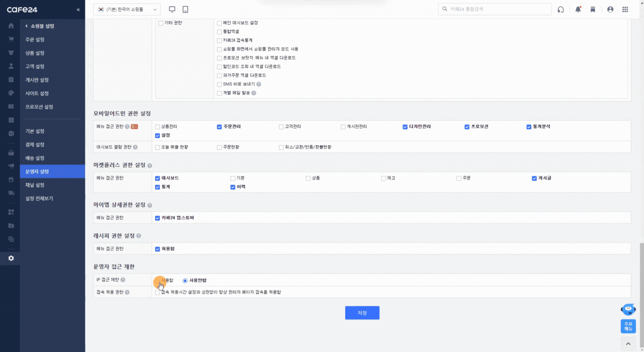Check the 개별 메일 발송 checkbox

(x=219, y=93)
